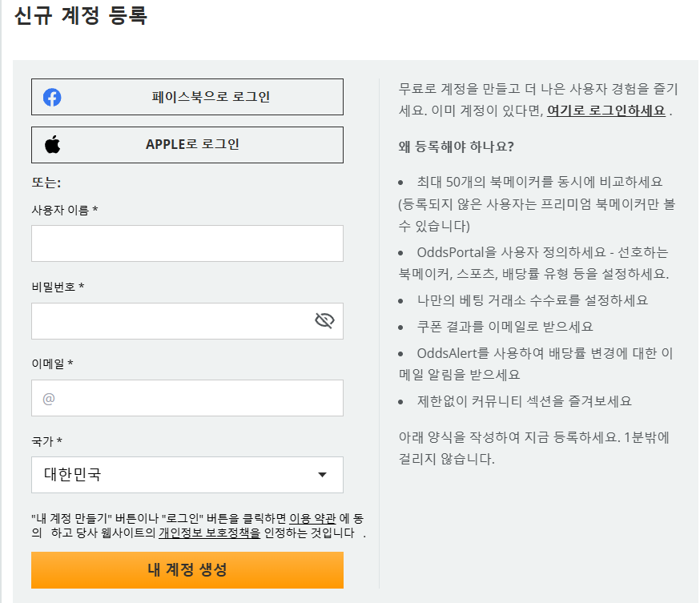Click the @ symbol in the email field
Viewport: 700px width, 603px height.
49,398
